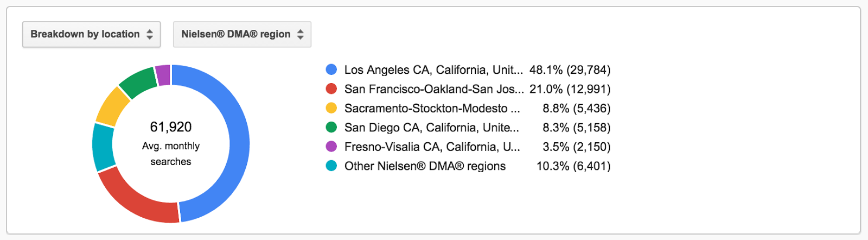Viewport: 868px width, 240px height.
Task: Click the blue Los Angeles legend dot
Action: coord(331,70)
